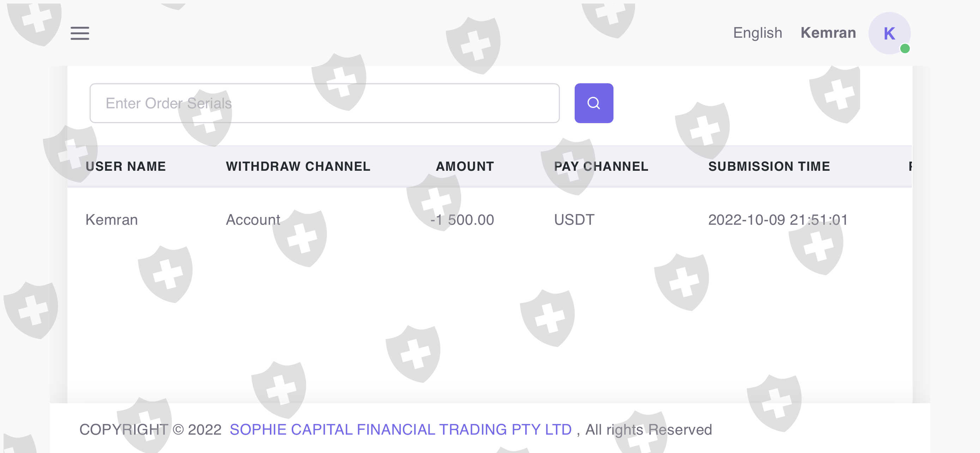
Task: Open the K profile avatar
Action: [889, 34]
